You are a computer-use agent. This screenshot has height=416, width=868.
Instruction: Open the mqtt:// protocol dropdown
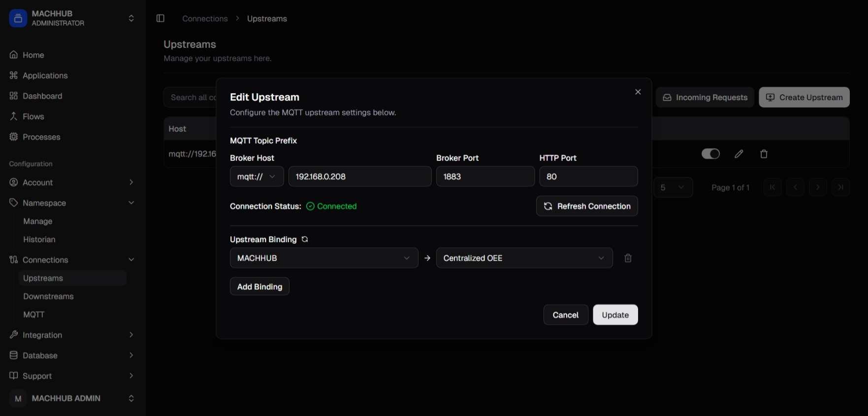coord(257,176)
